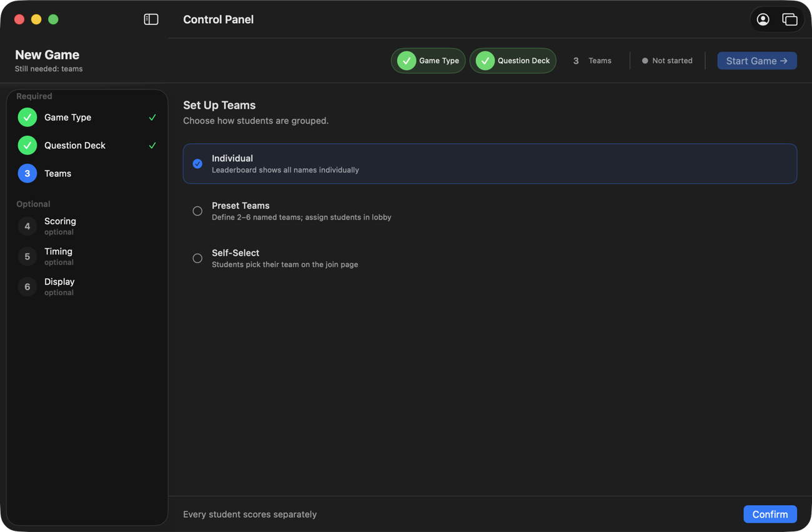This screenshot has width=812, height=532.
Task: Open optional Scoring step
Action: 87,226
